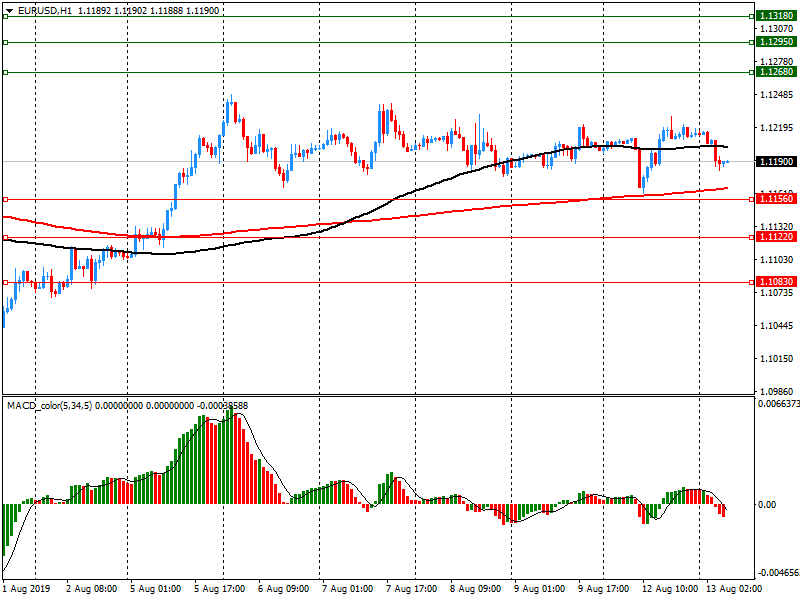Click the 9 Aug 17:00 time label

click(604, 589)
